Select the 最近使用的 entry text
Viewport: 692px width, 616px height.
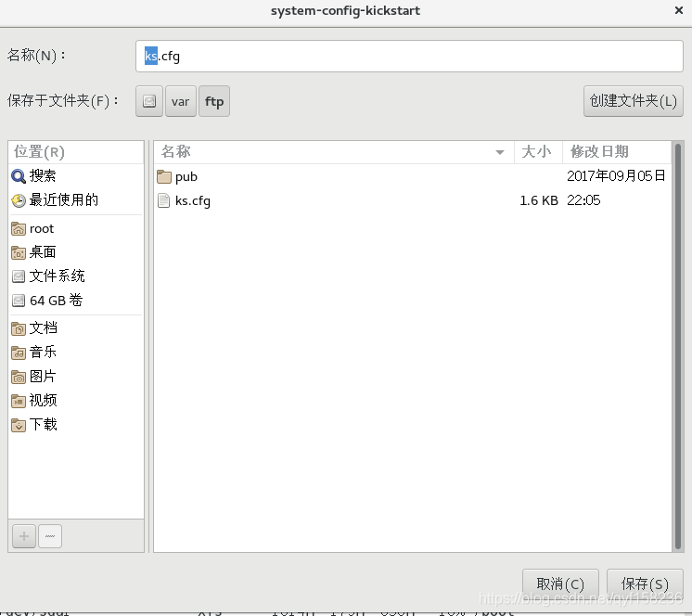tap(64, 200)
